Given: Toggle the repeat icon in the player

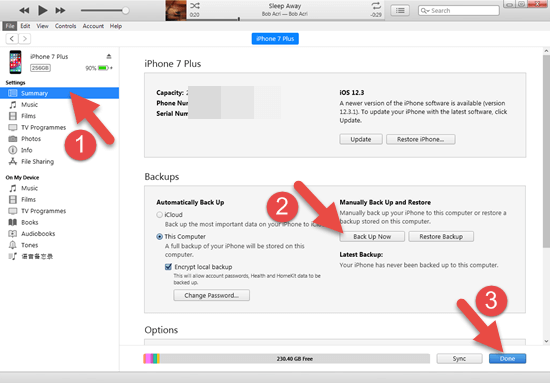Looking at the screenshot, I should 376,6.
